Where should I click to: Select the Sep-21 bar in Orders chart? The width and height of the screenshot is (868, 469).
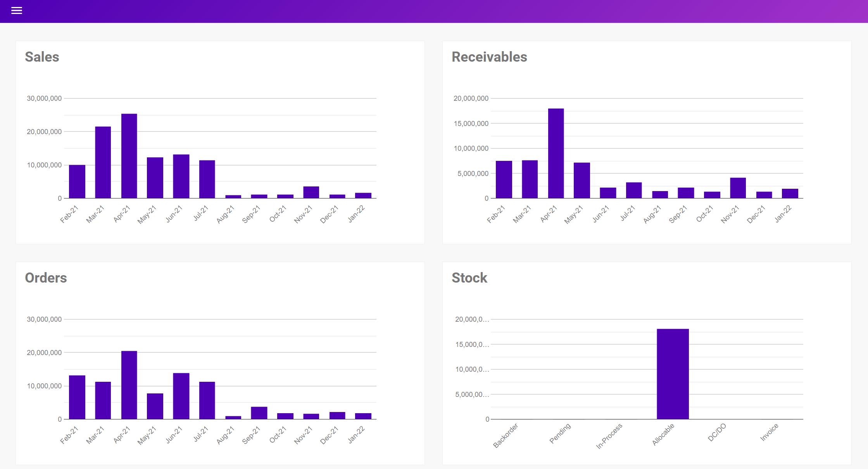click(259, 413)
